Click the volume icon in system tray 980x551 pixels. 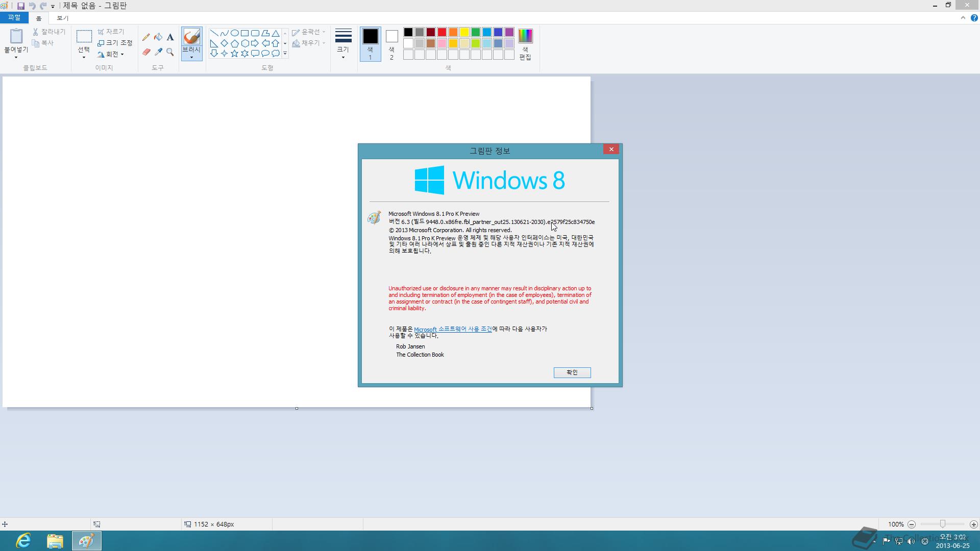click(911, 541)
